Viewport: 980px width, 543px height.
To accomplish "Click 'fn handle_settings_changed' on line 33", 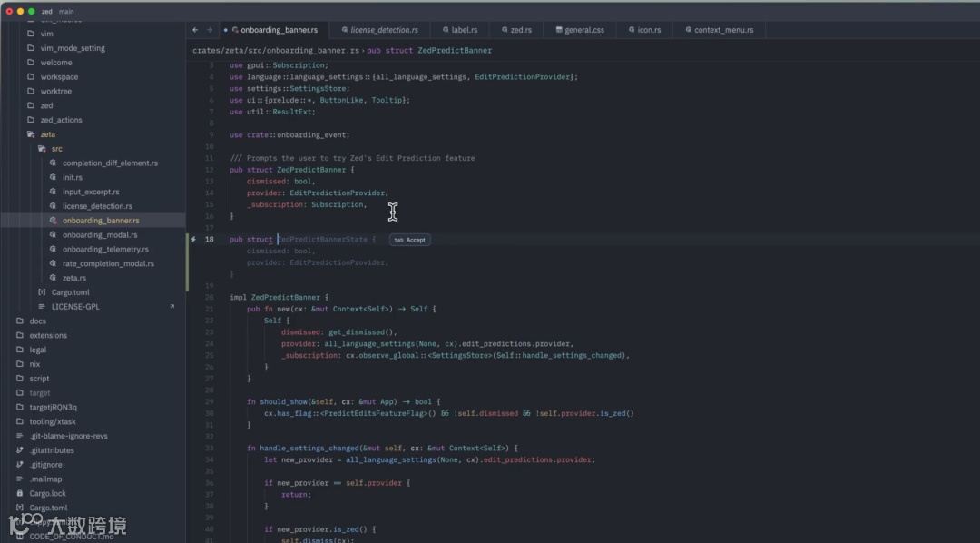I will tap(303, 448).
